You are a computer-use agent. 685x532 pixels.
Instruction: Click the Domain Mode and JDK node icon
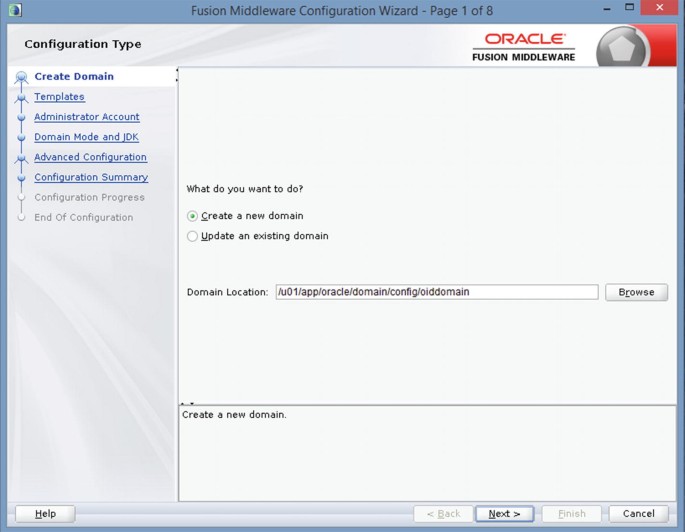tap(21, 137)
